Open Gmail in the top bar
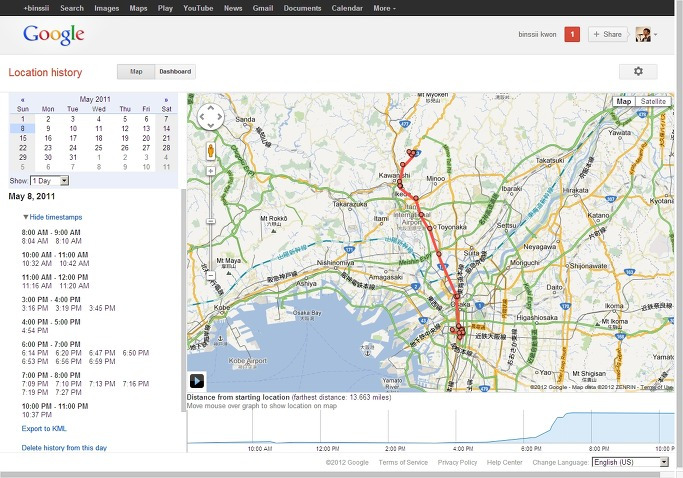This screenshot has height=478, width=683. [263, 8]
